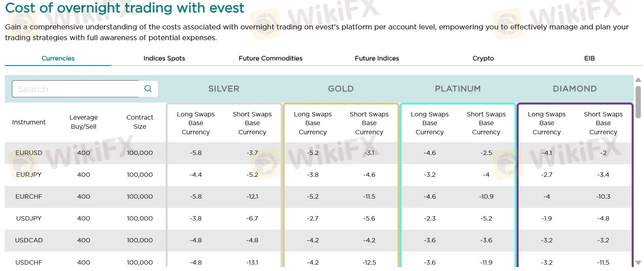Click the search magnifier icon
Viewport: 644px width, 271px height.
pos(148,89)
